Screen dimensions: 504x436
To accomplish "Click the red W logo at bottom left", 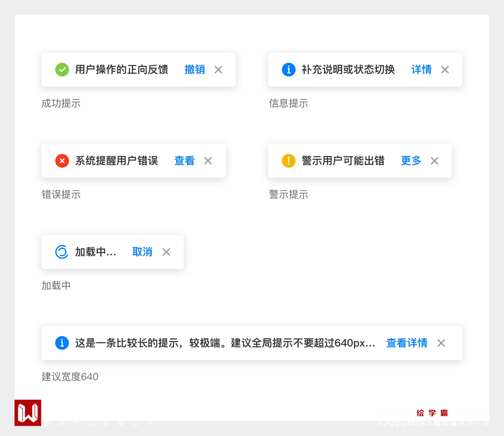I will [x=28, y=413].
